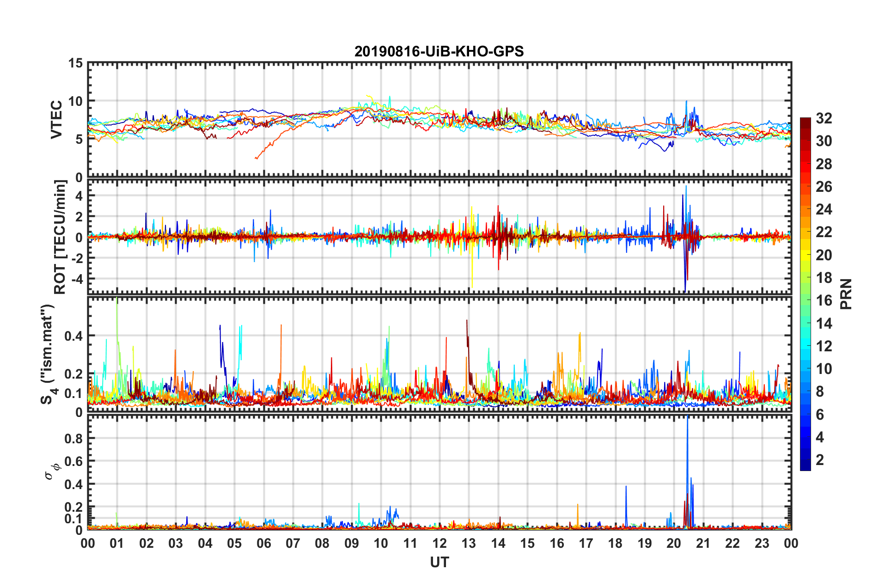Select the ROT axis tick value -4
The image size is (879, 588).
77,279
